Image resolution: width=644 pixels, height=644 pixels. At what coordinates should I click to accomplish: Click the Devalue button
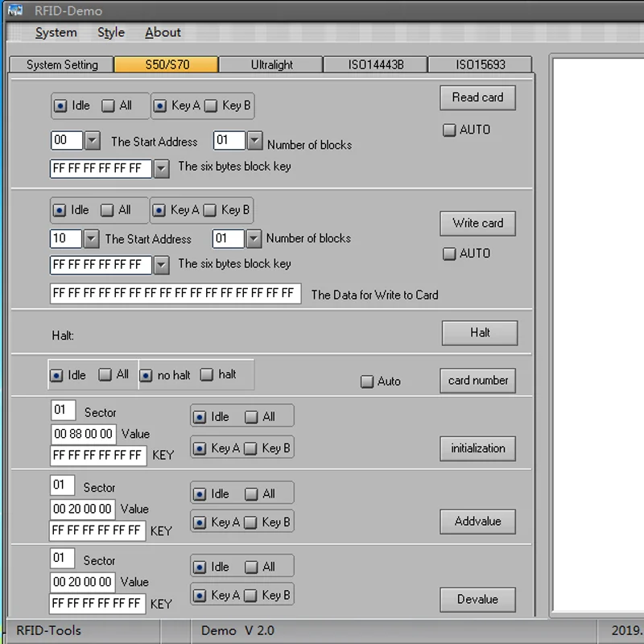477,600
